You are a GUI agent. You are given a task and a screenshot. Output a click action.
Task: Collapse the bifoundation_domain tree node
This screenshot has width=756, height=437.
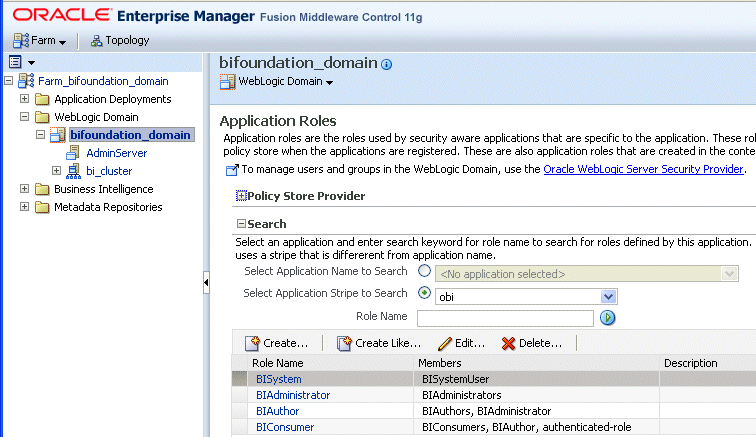(40, 135)
